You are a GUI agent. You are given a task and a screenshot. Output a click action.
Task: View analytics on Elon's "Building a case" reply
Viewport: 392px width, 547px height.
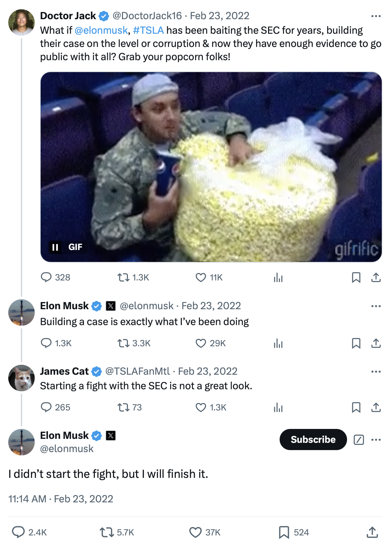(x=278, y=343)
